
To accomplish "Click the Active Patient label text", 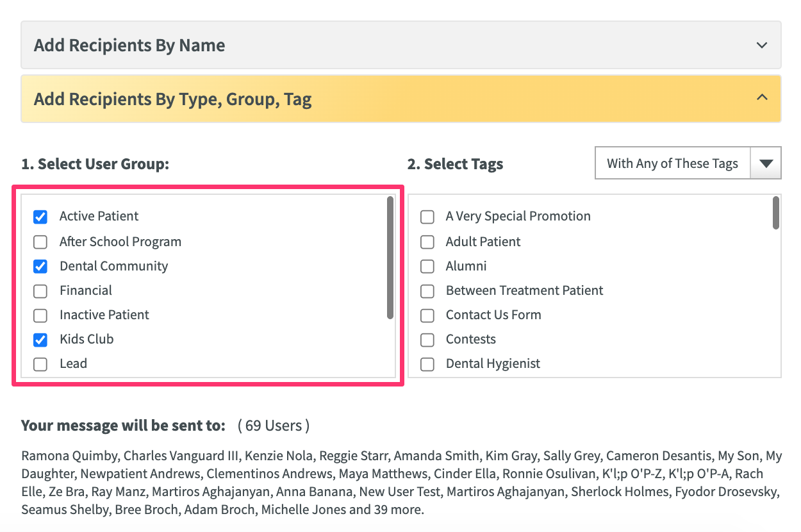I will [99, 216].
